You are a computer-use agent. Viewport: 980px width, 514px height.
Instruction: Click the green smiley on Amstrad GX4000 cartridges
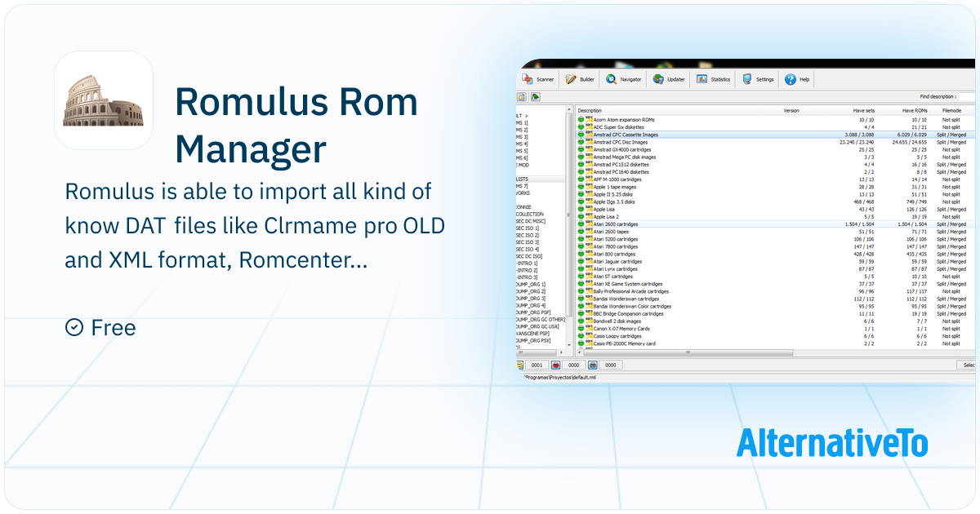[581, 149]
